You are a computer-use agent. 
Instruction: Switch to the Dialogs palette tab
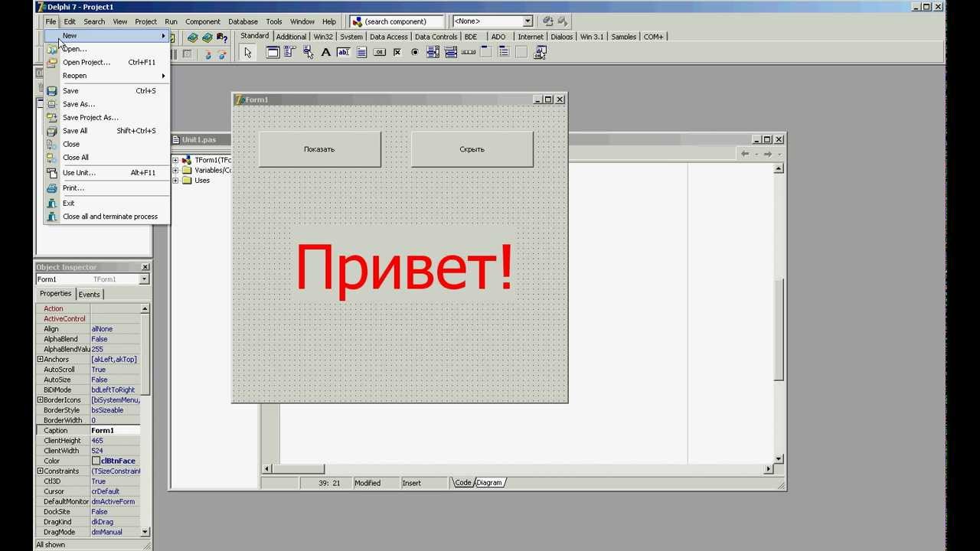(561, 37)
